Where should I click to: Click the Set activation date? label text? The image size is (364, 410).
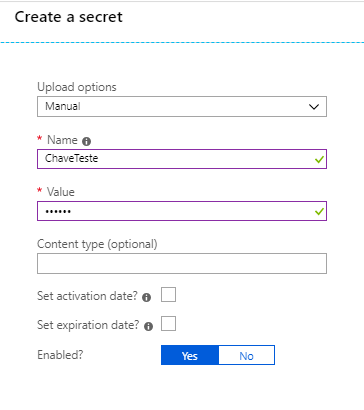87,296
